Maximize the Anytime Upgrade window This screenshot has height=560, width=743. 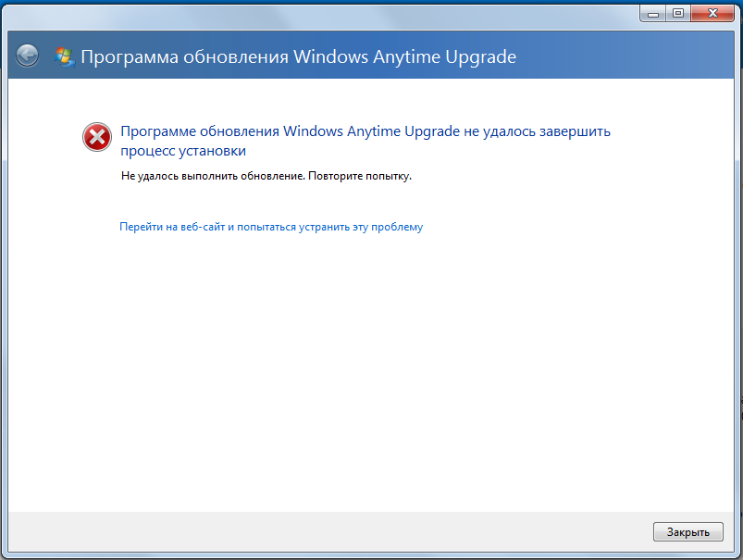[678, 14]
